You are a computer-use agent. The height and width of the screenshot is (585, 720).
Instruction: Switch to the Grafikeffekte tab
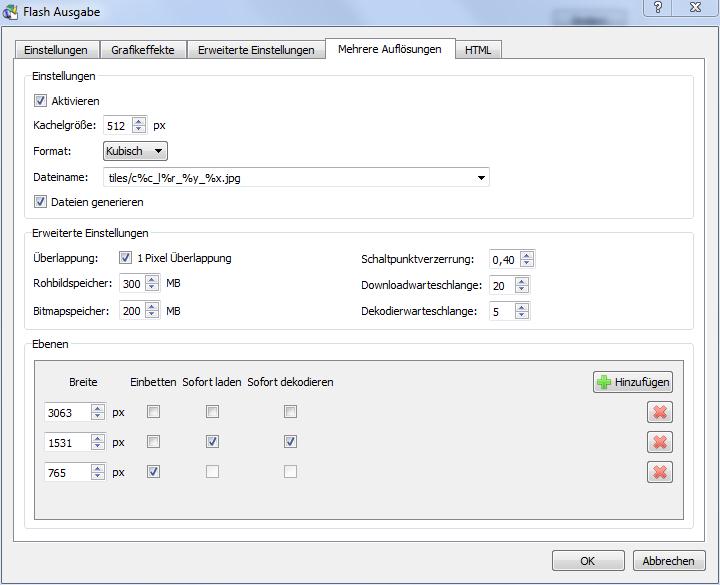143,50
